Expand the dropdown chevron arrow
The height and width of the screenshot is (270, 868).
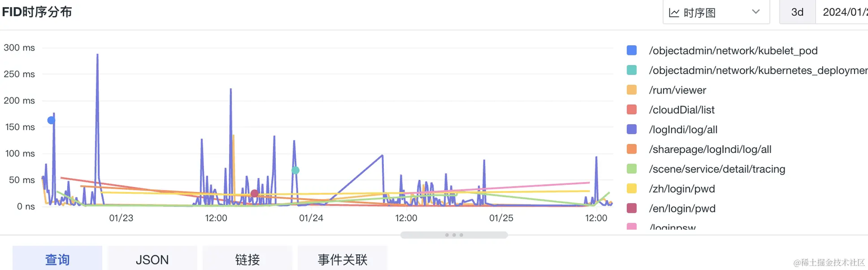[x=756, y=12]
